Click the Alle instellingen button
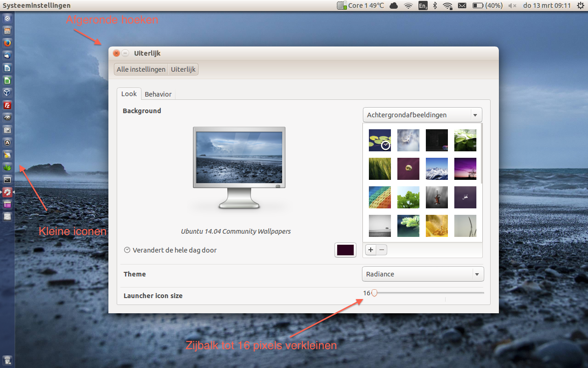This screenshot has width=588, height=368. tap(141, 69)
